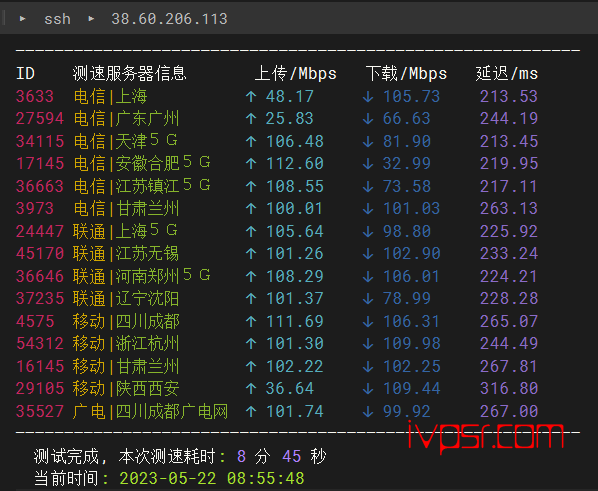Click the upload arrow next to 36.64

[x=251, y=389]
